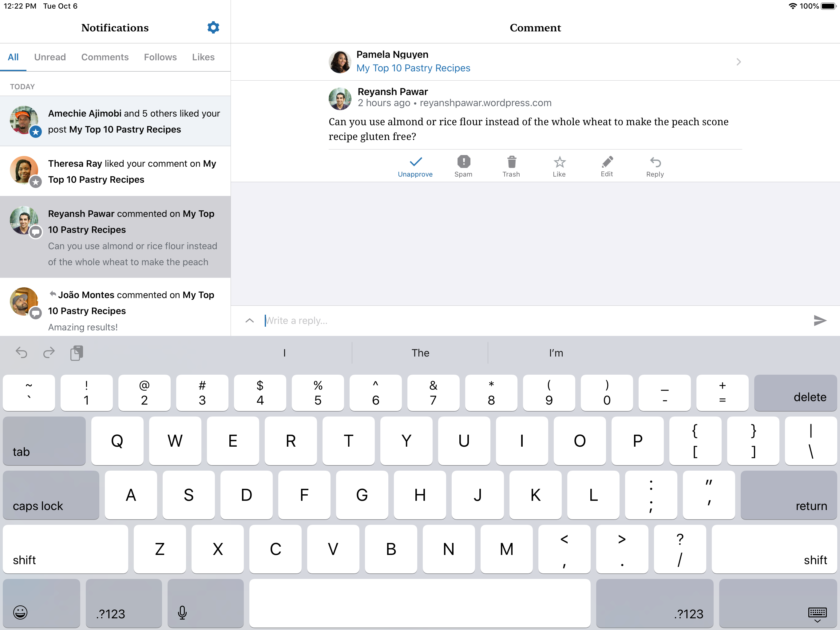The width and height of the screenshot is (840, 630).
Task: Tap the tab key
Action: click(x=44, y=441)
